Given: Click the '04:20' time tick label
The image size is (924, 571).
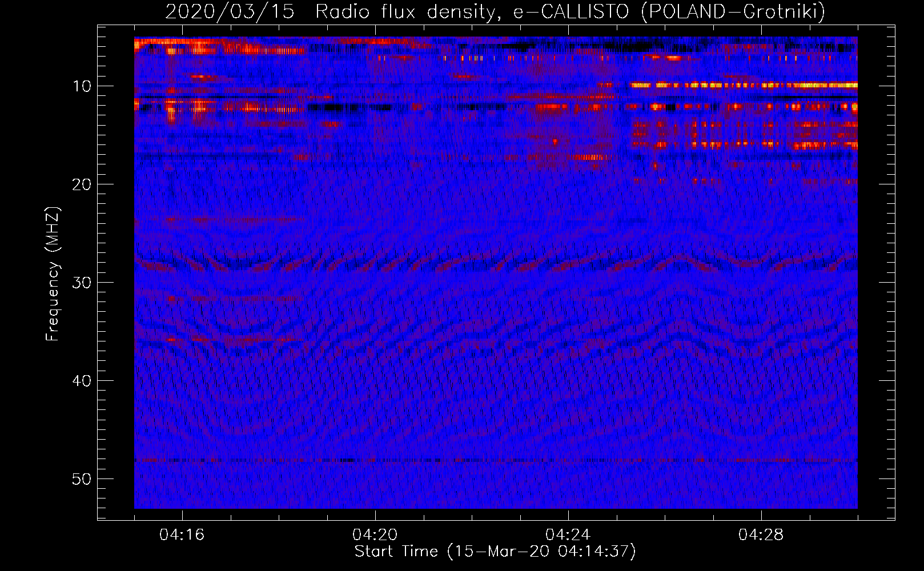Looking at the screenshot, I should (375, 535).
